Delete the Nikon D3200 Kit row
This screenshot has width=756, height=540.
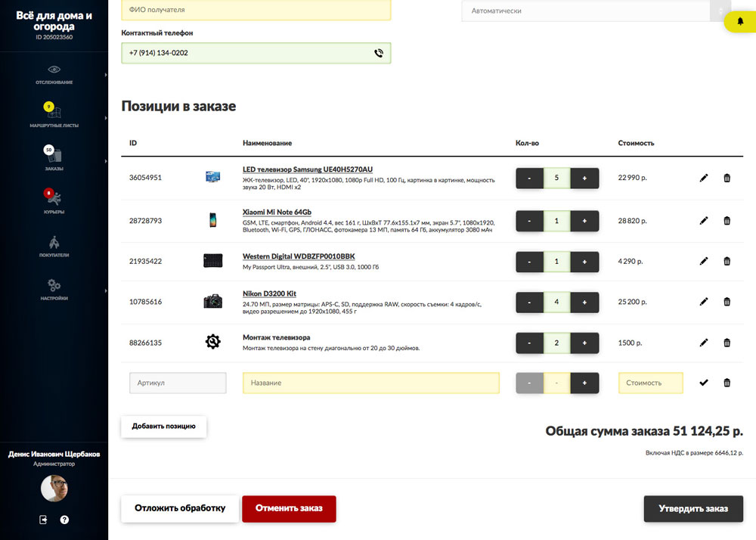(x=727, y=301)
